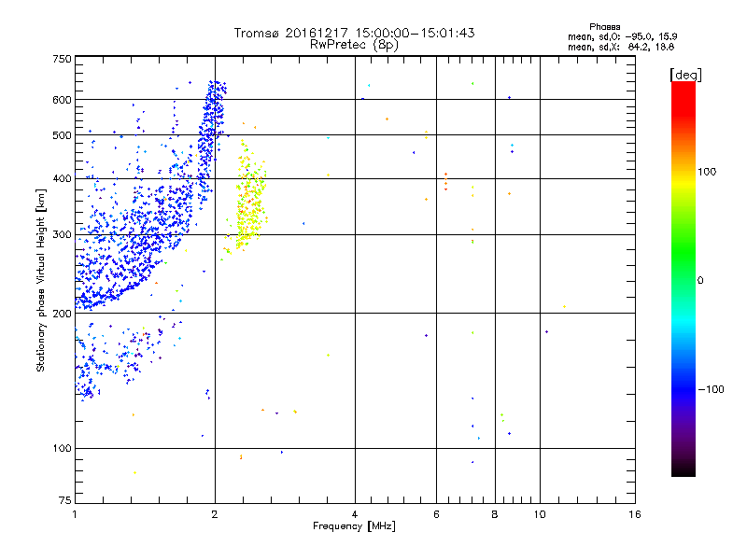747x560 pixels.
Task: Click the colorbar tick label '100'
Action: (x=707, y=172)
